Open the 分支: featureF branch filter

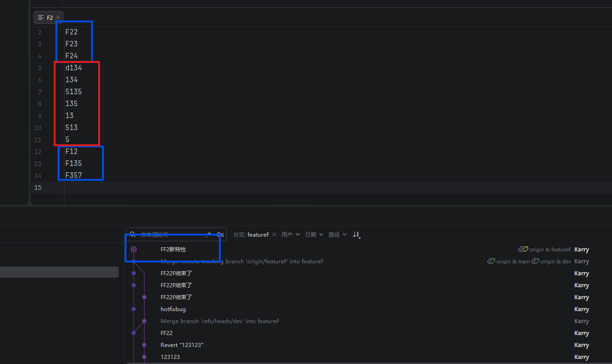(x=251, y=234)
